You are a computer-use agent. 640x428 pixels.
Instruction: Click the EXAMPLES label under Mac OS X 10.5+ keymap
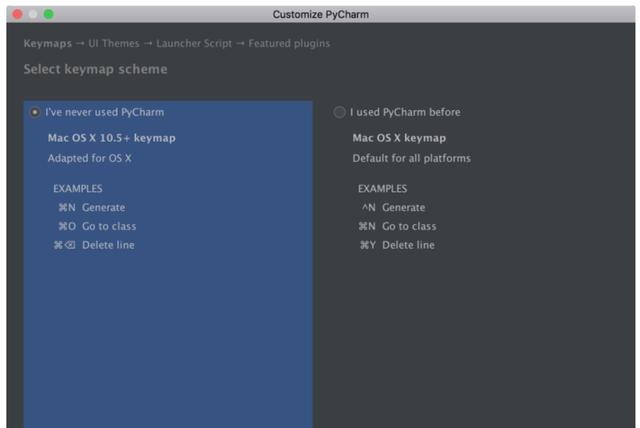[x=78, y=188]
